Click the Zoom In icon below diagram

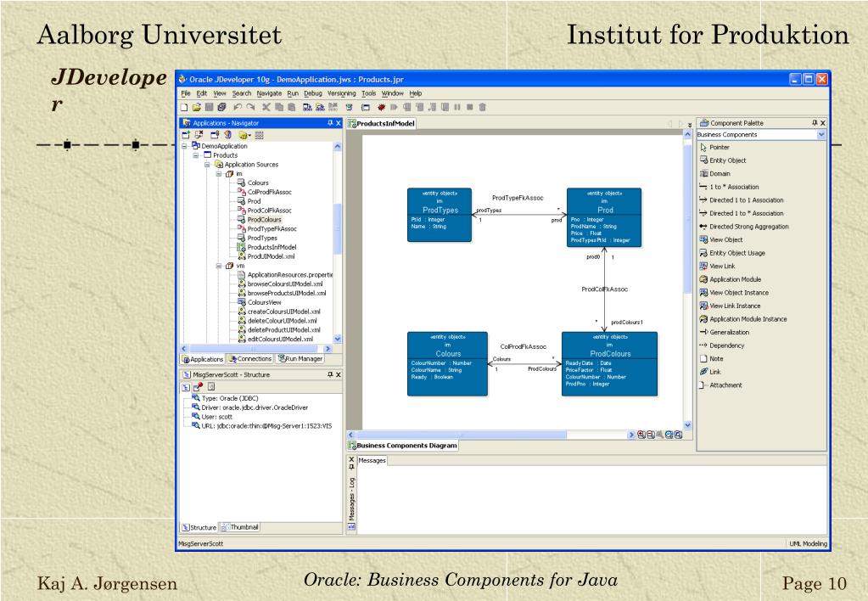641,435
